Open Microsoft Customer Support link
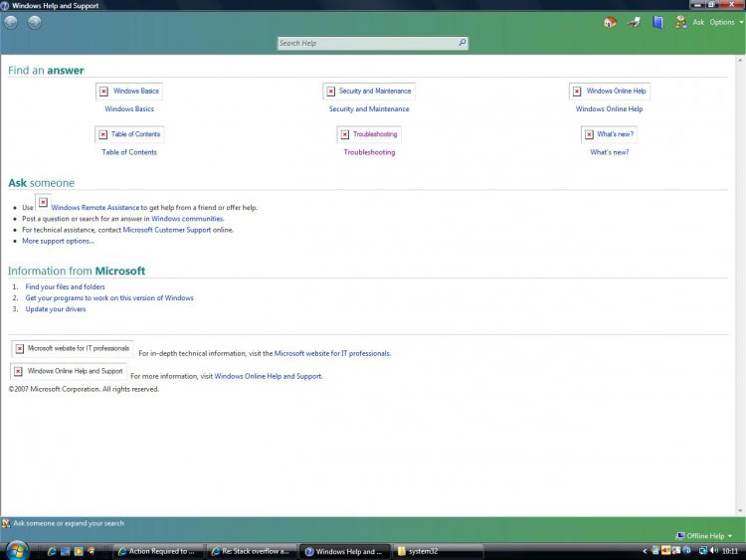 167,230
